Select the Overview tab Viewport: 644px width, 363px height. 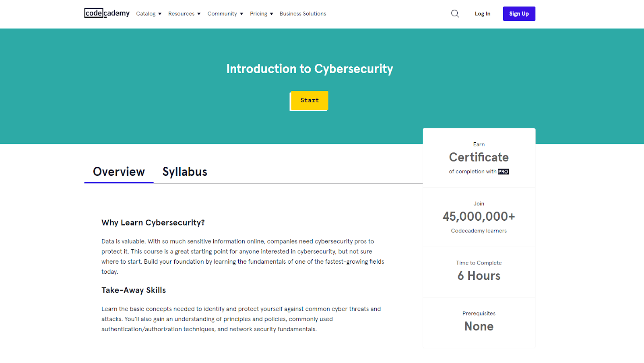point(119,172)
